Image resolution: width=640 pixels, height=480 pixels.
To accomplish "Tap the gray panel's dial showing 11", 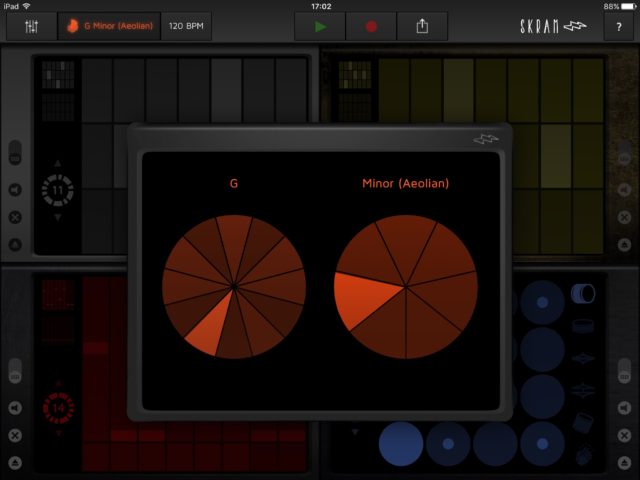I will point(58,190).
